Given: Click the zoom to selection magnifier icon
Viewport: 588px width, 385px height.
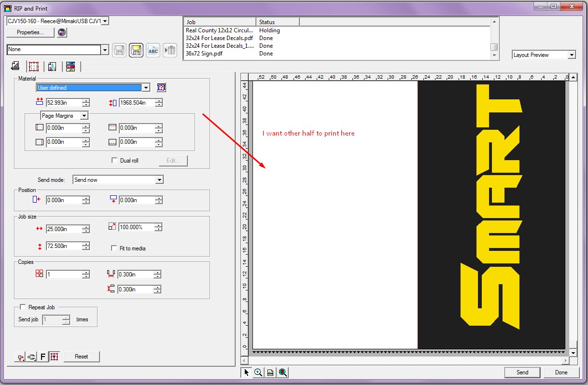Looking at the screenshot, I should [x=283, y=372].
